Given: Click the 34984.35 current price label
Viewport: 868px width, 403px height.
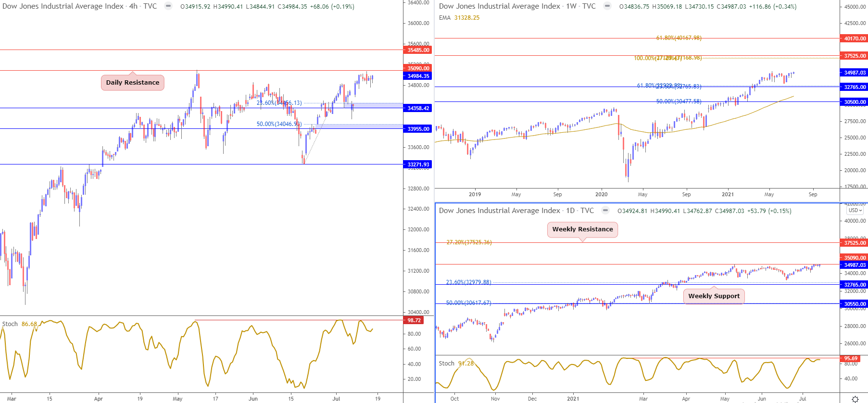Looking at the screenshot, I should (417, 76).
